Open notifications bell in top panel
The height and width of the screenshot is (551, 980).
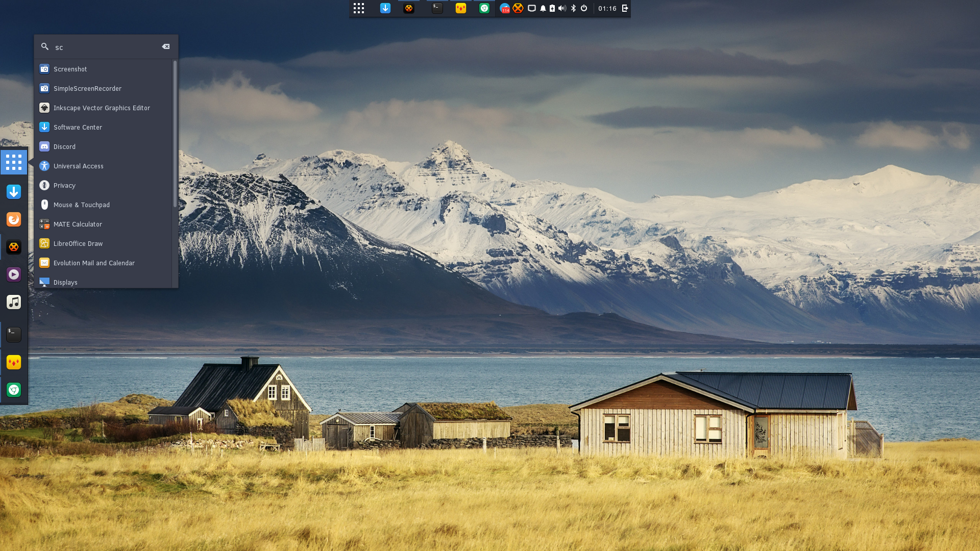point(543,8)
